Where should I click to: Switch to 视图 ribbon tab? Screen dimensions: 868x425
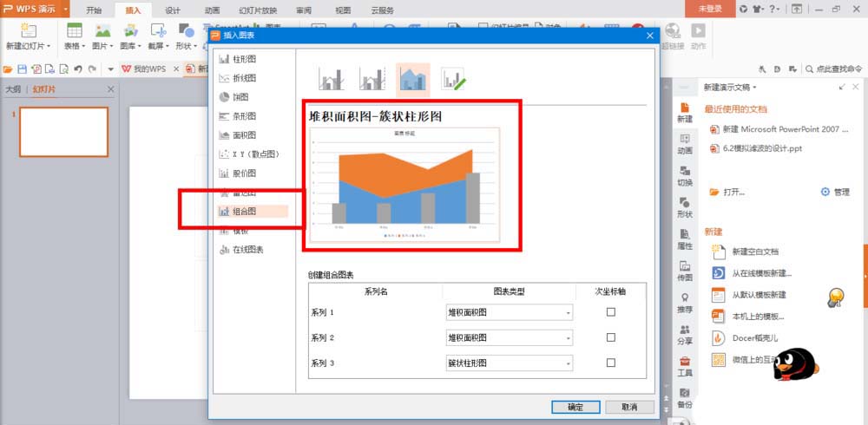tap(343, 10)
